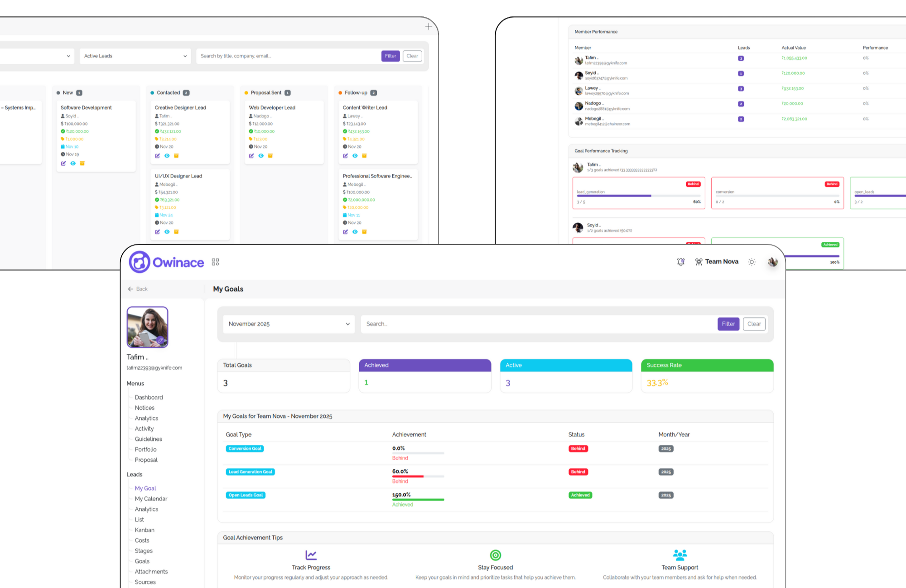
Task: Click the plus icon above the kanban board
Action: point(429,27)
